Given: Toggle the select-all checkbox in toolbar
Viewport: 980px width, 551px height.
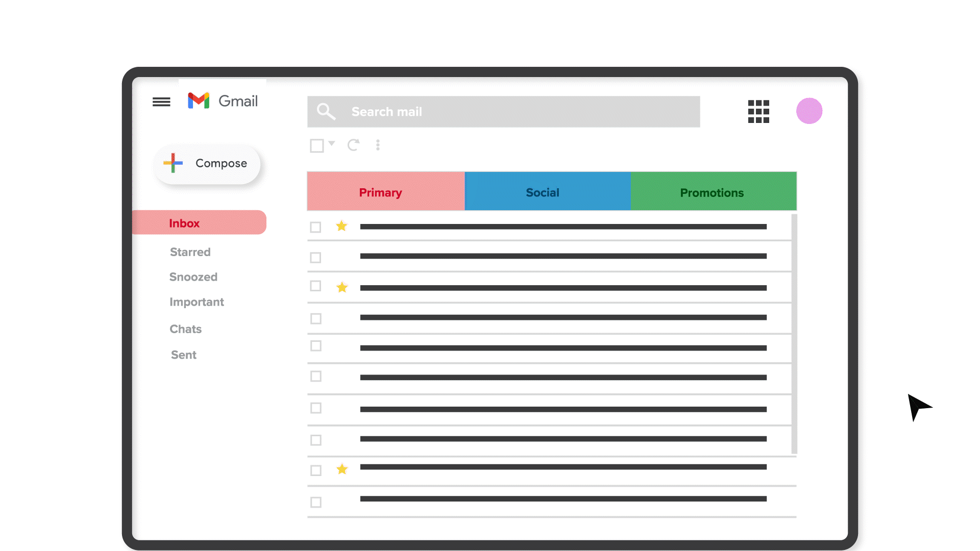Looking at the screenshot, I should click(316, 146).
